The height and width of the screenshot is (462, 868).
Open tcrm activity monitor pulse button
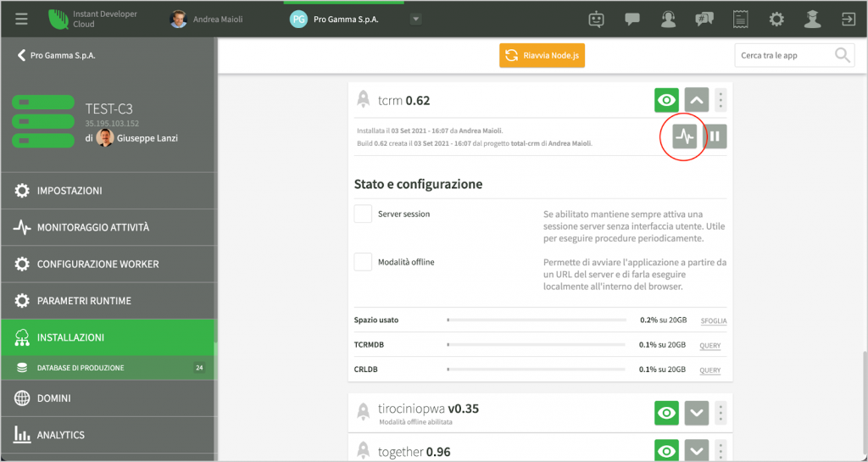click(x=685, y=136)
